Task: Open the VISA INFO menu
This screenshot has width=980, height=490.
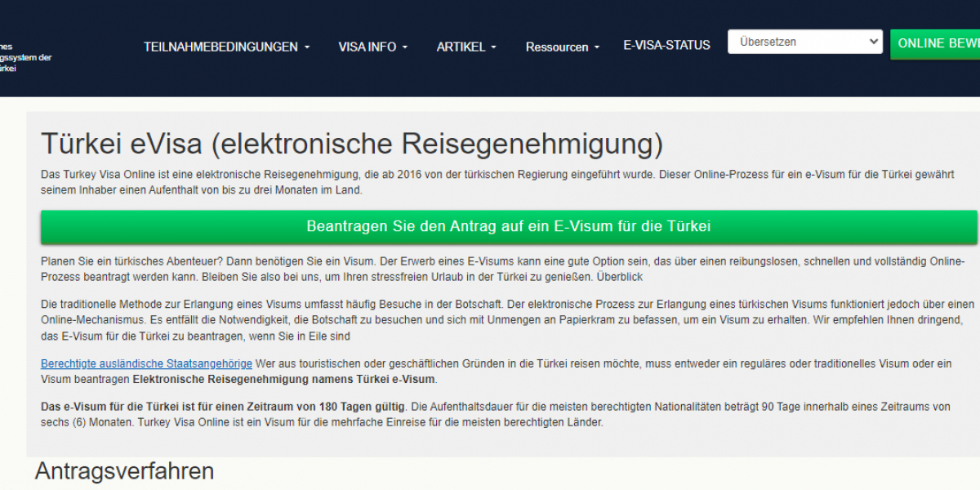Action: tap(367, 47)
